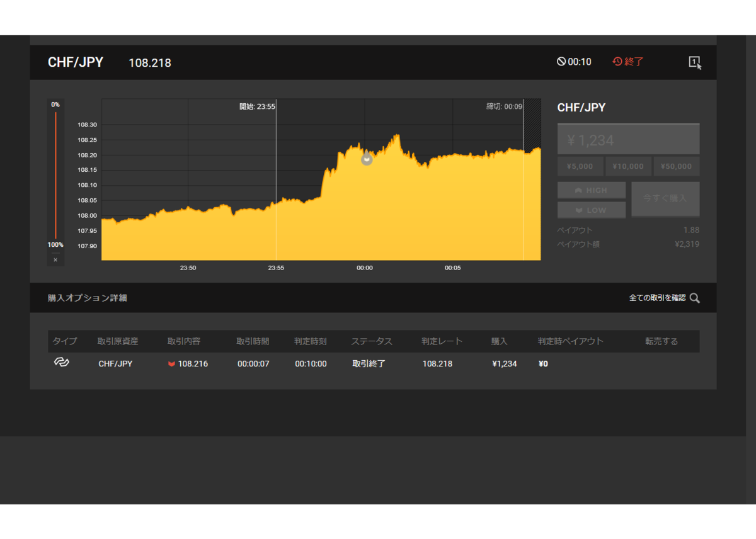Click the CHF/JPY cell in trade row

click(x=115, y=363)
